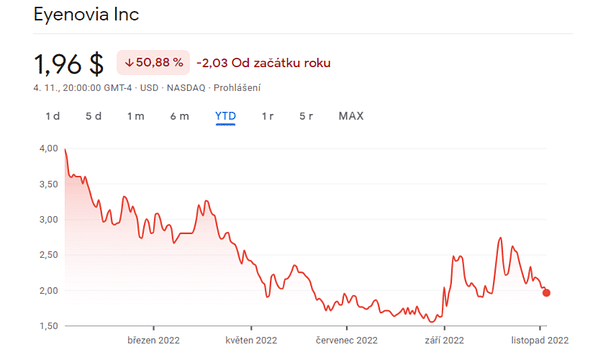This screenshot has height=360, width=600.
Task: Click the -2,03 Od začátku roku text
Action: [264, 63]
